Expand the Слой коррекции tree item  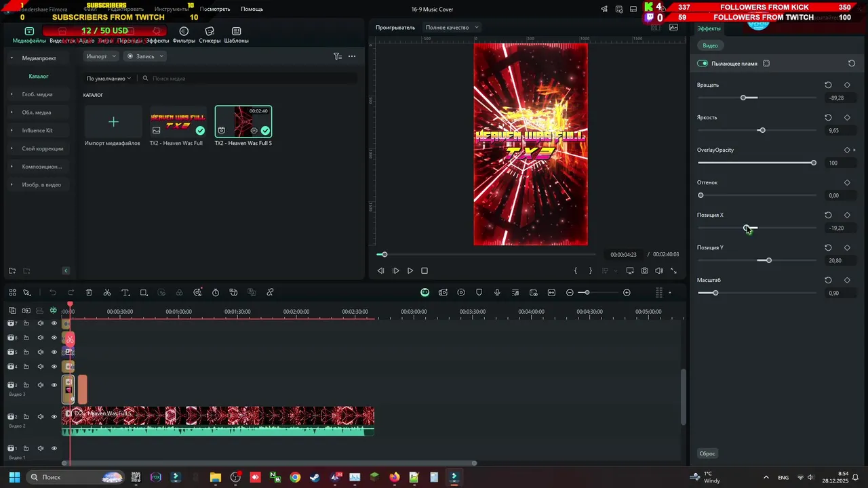(x=12, y=148)
